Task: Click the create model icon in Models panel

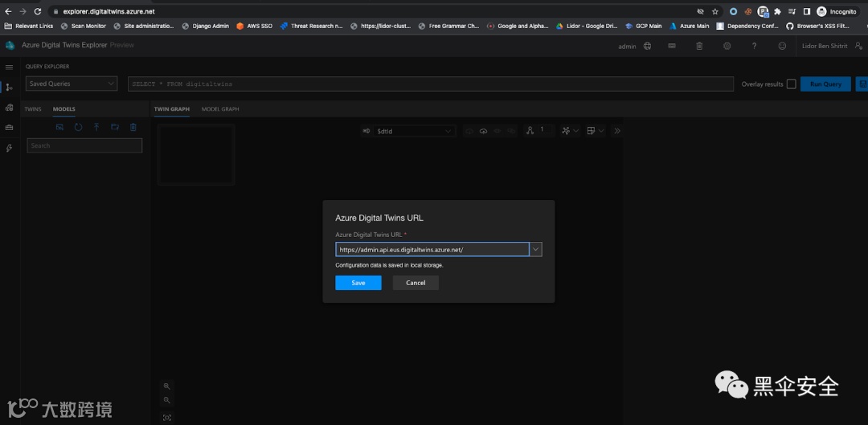Action: coord(59,127)
